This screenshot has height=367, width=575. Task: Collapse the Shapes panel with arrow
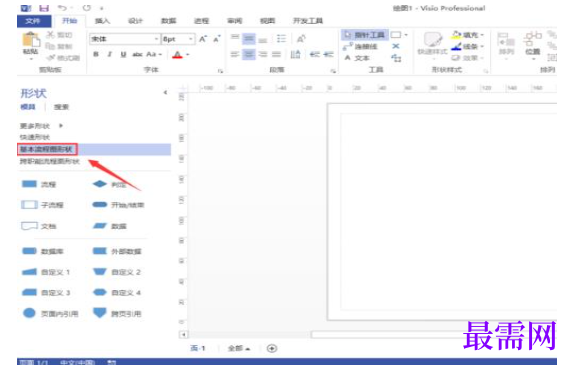(165, 92)
